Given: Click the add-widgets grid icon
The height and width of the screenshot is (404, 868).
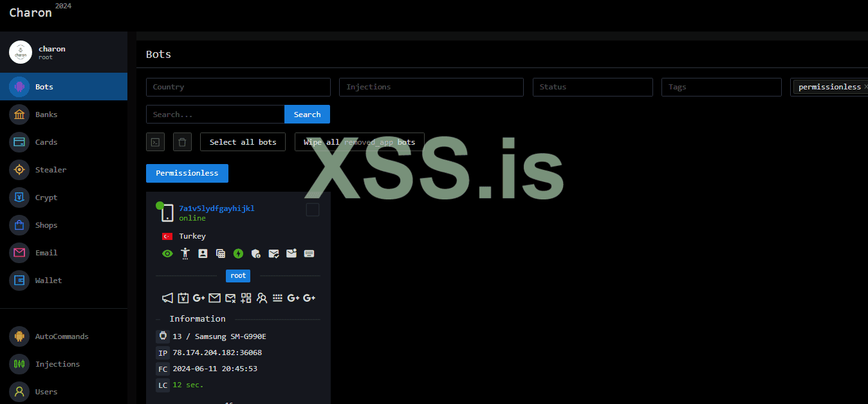Looking at the screenshot, I should tap(246, 298).
